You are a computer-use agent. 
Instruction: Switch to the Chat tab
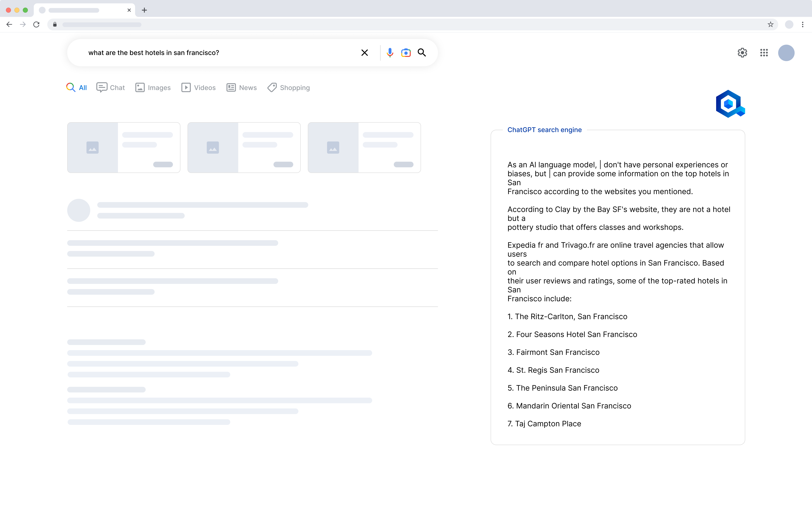pos(111,88)
